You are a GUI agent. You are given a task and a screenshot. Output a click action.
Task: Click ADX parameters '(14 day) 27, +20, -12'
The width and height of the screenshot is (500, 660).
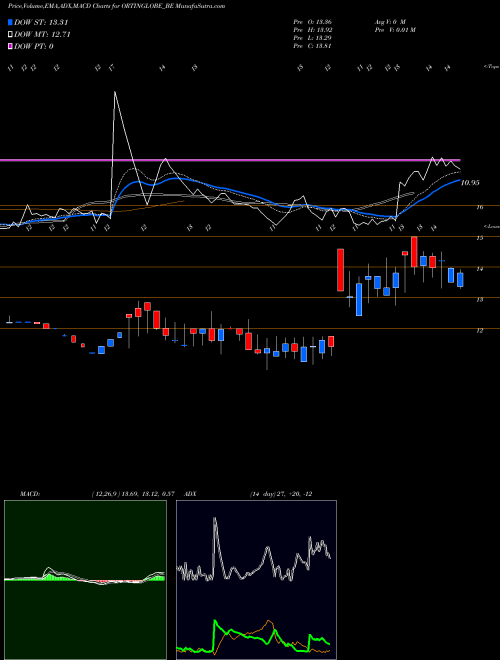coord(281,494)
